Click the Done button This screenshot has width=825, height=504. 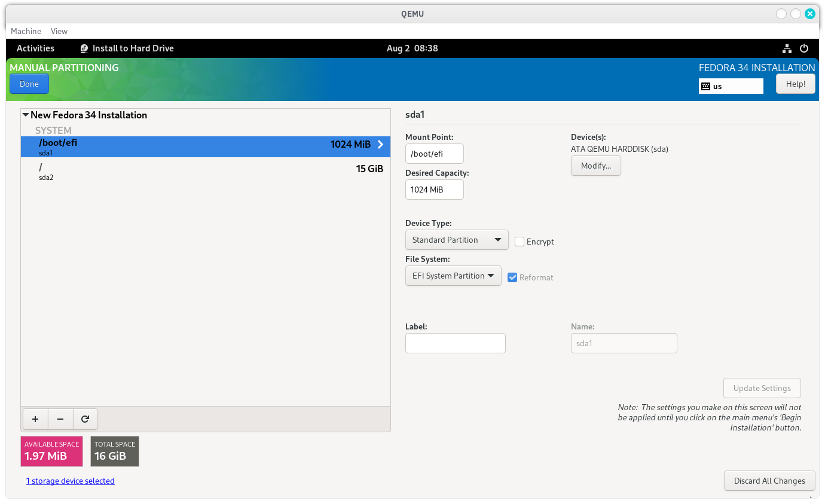tap(29, 84)
